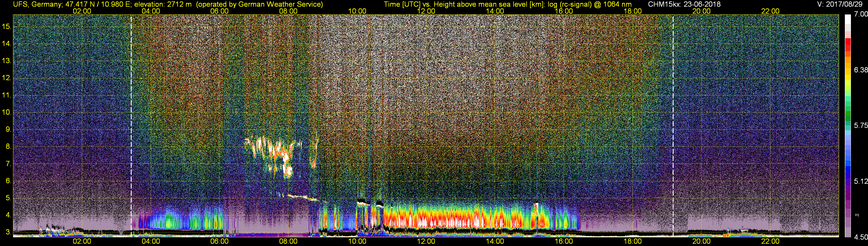Image resolution: width=868 pixels, height=246 pixels.
Task: Click the 02:00 label on the bottom time axis
Action: (x=82, y=241)
